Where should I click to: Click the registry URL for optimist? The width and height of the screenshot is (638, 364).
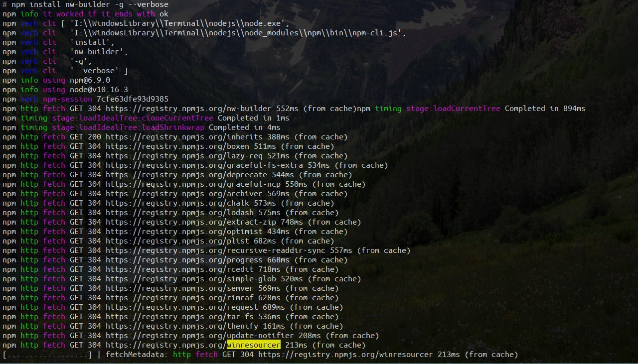[x=184, y=232]
